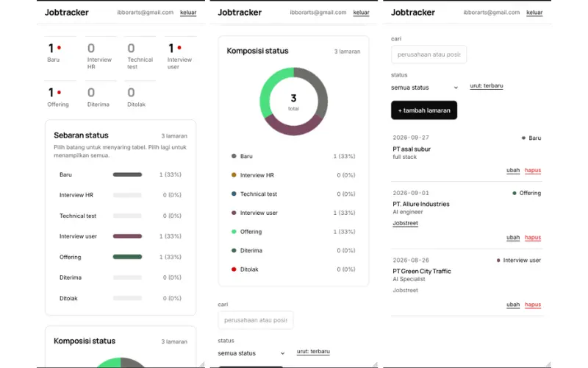Delete PT. Allure Industries with hapus
The height and width of the screenshot is (368, 588).
(x=533, y=237)
